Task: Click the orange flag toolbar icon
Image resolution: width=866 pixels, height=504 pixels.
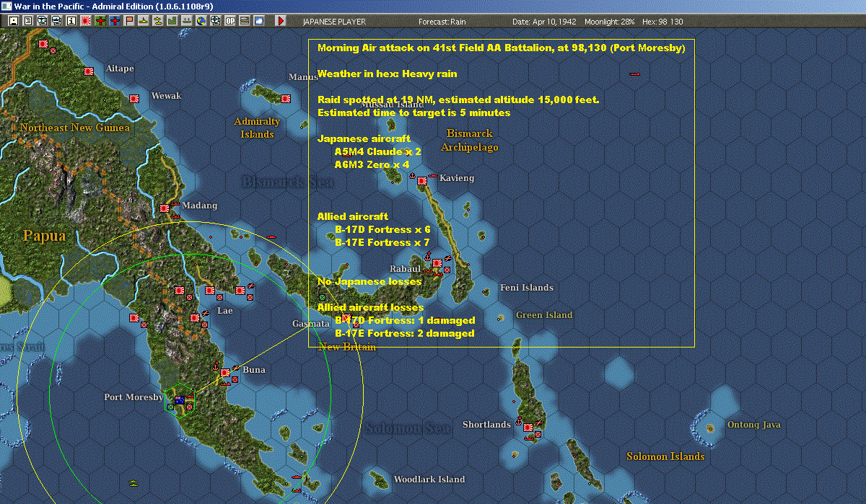Action: click(x=129, y=21)
